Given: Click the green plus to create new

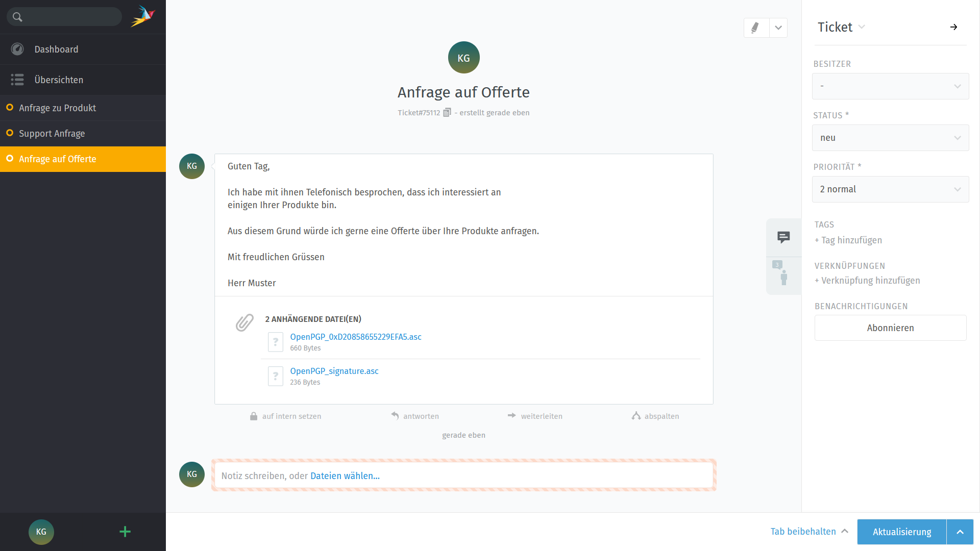Looking at the screenshot, I should (x=125, y=532).
